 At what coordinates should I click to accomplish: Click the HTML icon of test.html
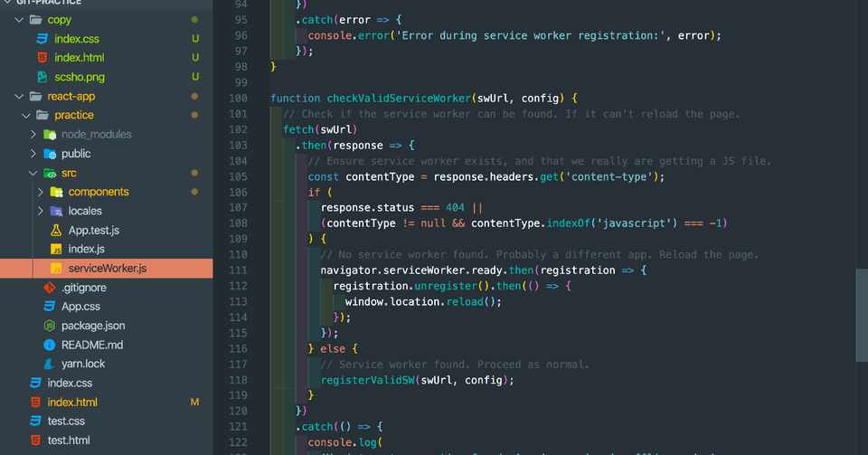tap(35, 441)
